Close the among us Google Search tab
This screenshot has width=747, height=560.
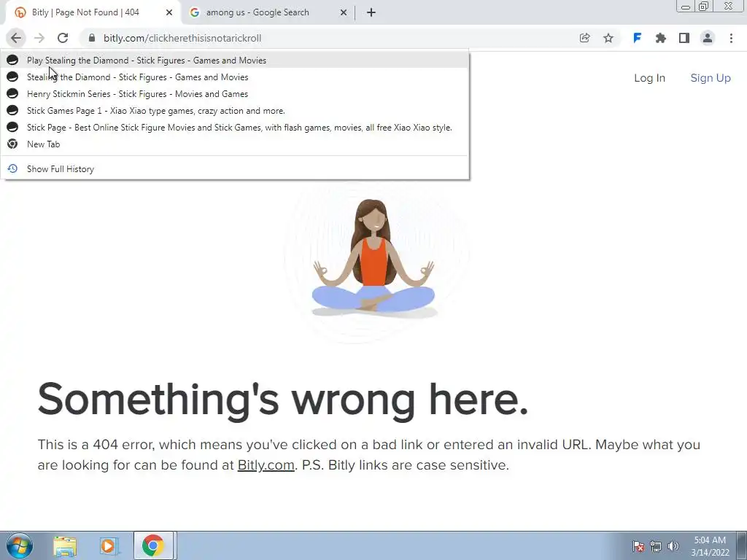[x=344, y=12]
